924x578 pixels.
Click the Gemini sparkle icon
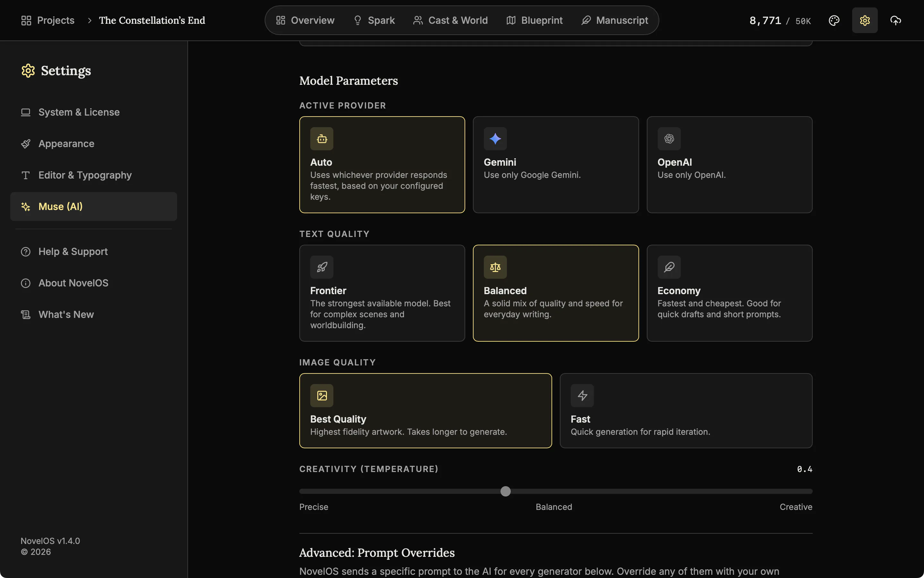(495, 139)
